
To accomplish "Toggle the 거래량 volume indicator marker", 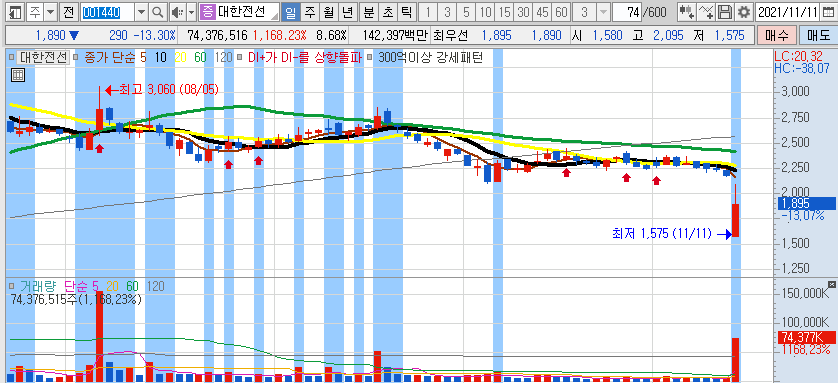I will pyautogui.click(x=11, y=287).
